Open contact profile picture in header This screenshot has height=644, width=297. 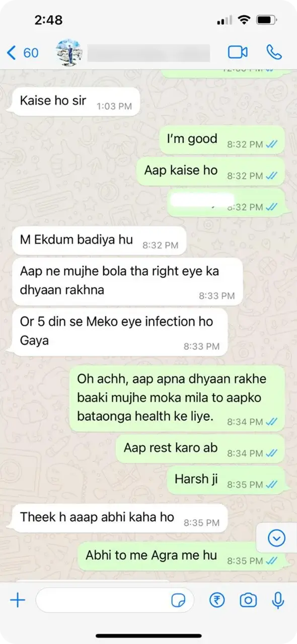(68, 52)
